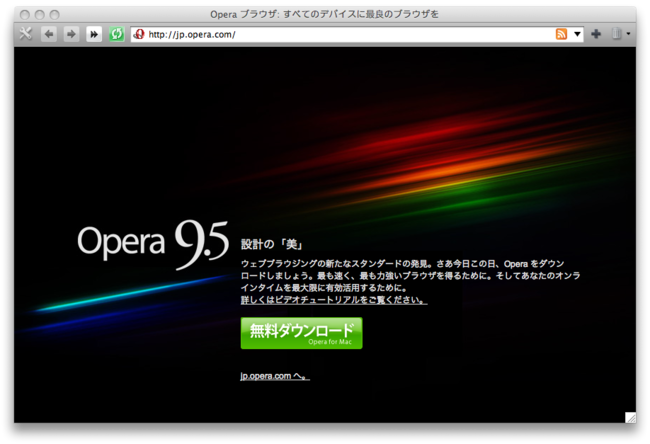650x444 pixels.
Task: Open the video tutorial link 詳しくはビデオチュートリアル
Action: click(x=334, y=299)
